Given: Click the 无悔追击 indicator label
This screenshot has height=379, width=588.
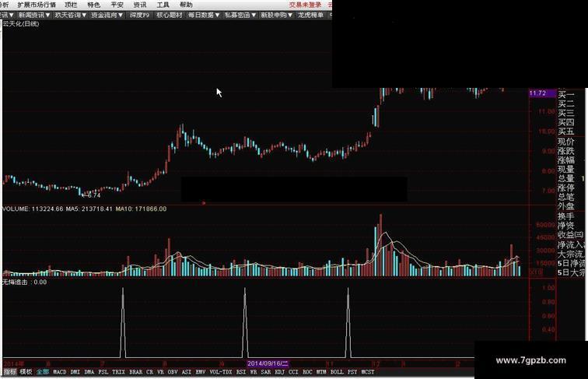Looking at the screenshot, I should (16, 282).
